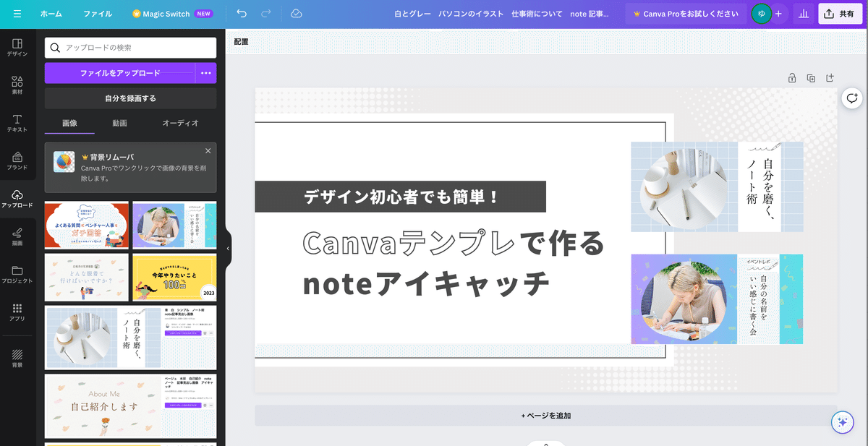The height and width of the screenshot is (446, 868).
Task: Switch to the 画像 tab
Action: click(69, 123)
